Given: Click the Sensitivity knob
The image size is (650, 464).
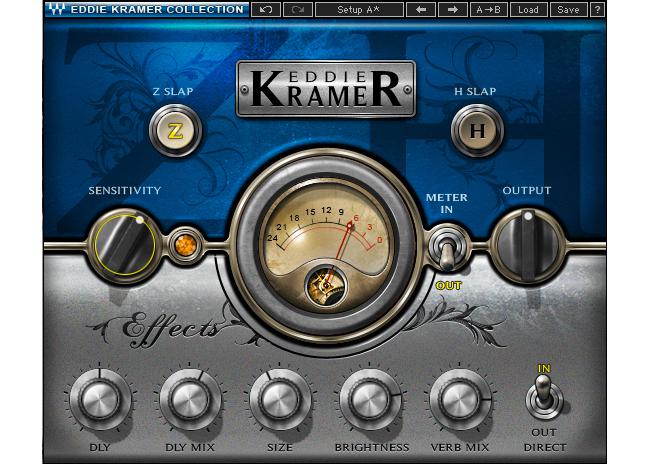Looking at the screenshot, I should click(x=123, y=243).
